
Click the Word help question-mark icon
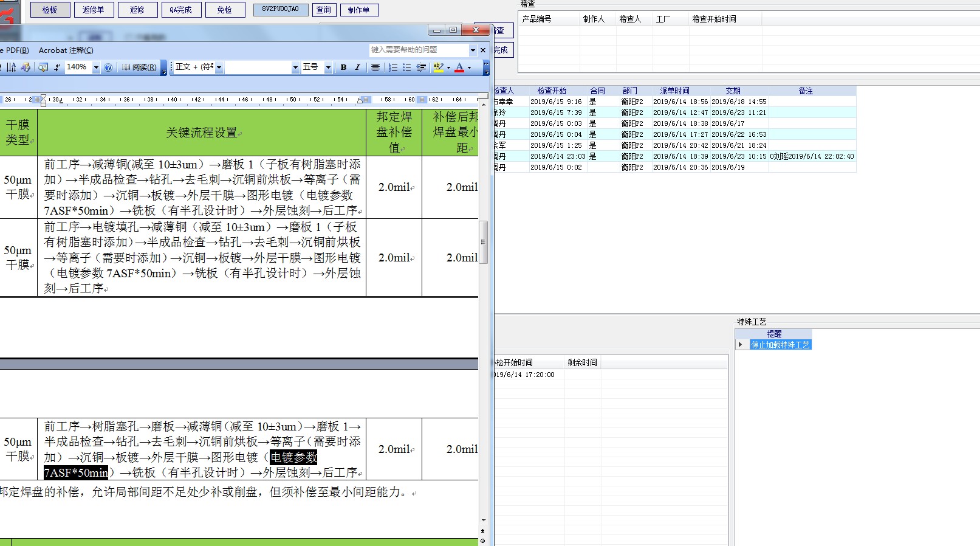click(x=108, y=67)
